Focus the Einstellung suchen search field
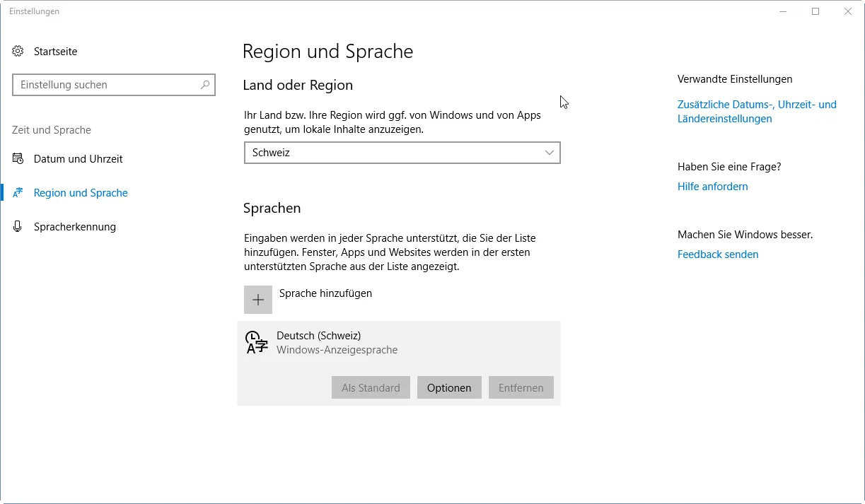 click(106, 85)
